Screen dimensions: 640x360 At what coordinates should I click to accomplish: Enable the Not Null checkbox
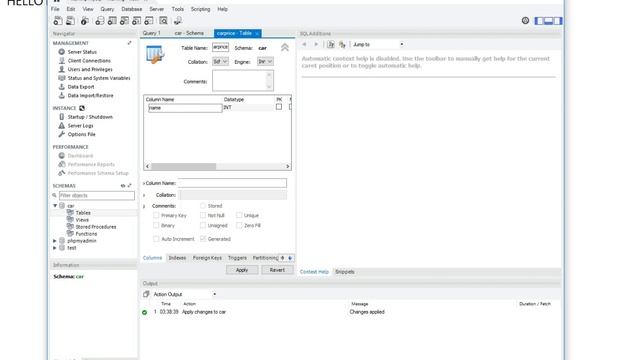pyautogui.click(x=203, y=215)
